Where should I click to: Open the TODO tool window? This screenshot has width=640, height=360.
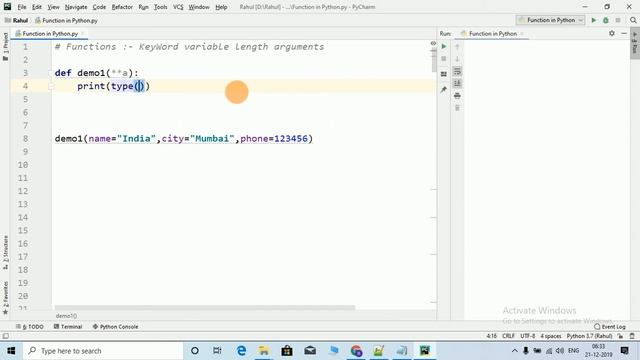30,327
